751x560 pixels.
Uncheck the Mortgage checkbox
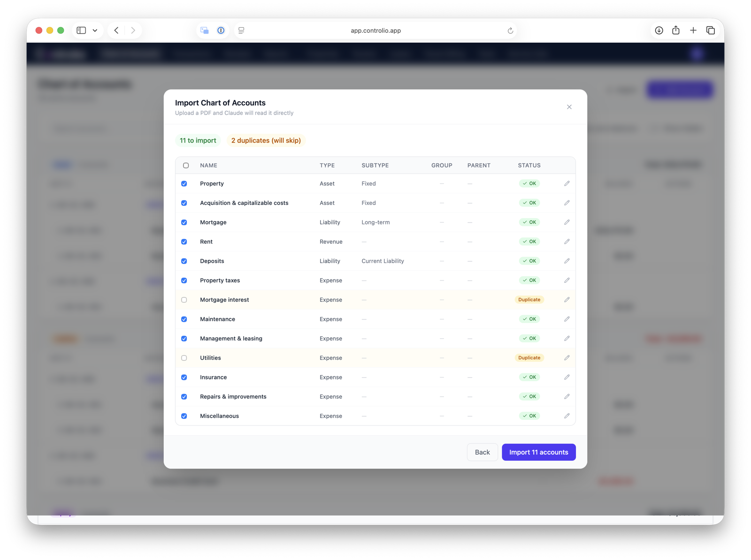[x=184, y=222]
